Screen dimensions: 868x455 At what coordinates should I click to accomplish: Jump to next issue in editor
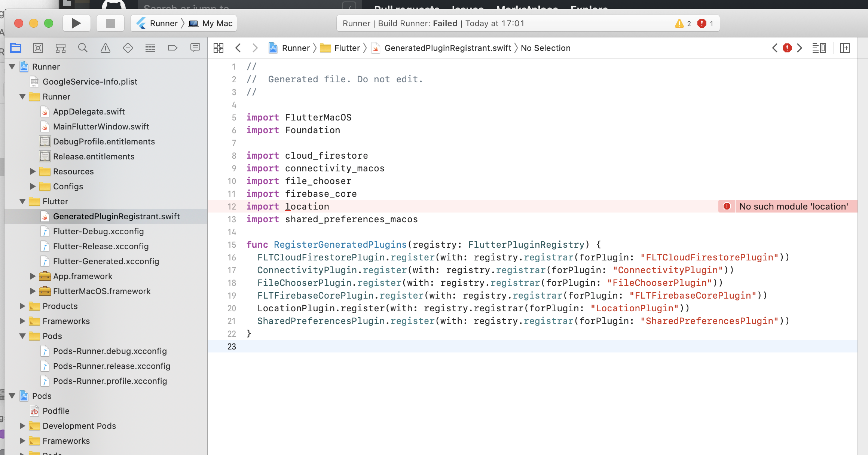pyautogui.click(x=800, y=48)
